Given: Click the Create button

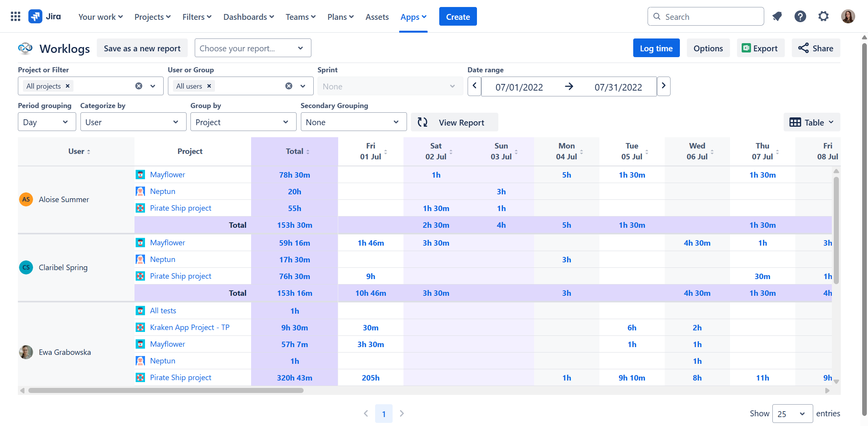Looking at the screenshot, I should [458, 16].
